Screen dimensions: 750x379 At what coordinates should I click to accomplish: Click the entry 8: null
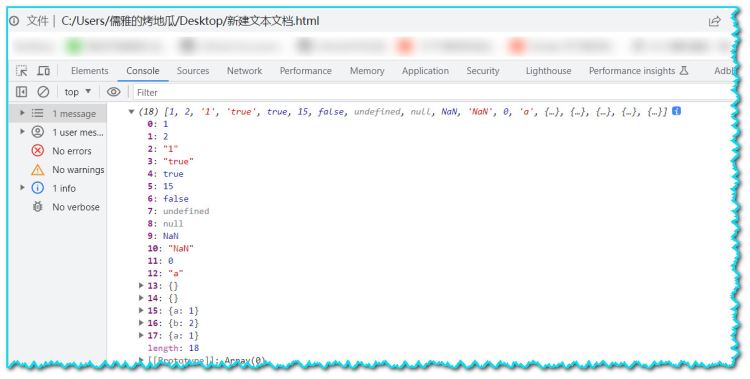coord(165,223)
